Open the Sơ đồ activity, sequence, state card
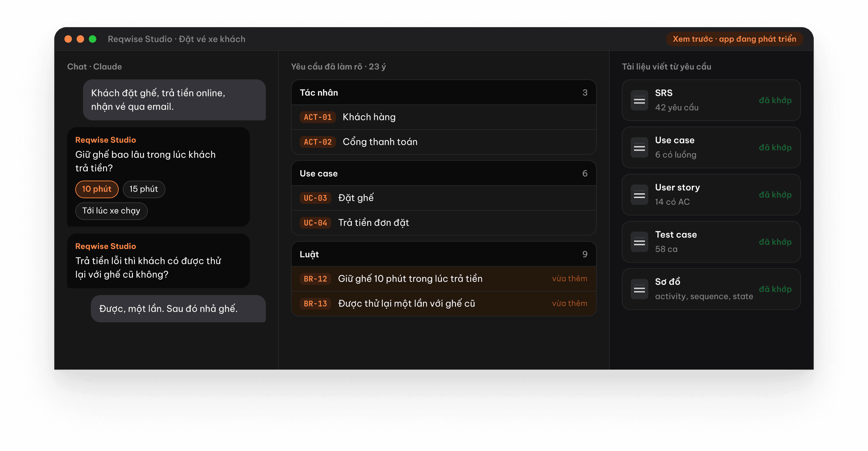This screenshot has height=451, width=868. [711, 289]
